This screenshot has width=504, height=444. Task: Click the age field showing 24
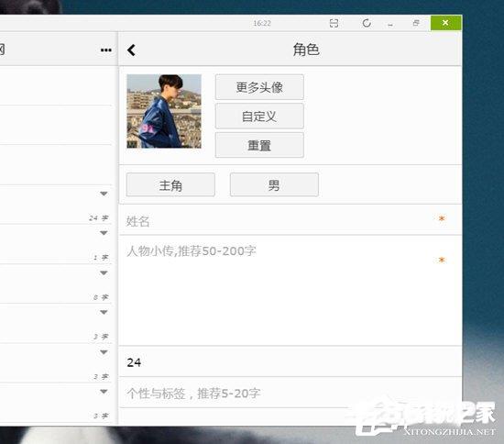pyautogui.click(x=290, y=362)
